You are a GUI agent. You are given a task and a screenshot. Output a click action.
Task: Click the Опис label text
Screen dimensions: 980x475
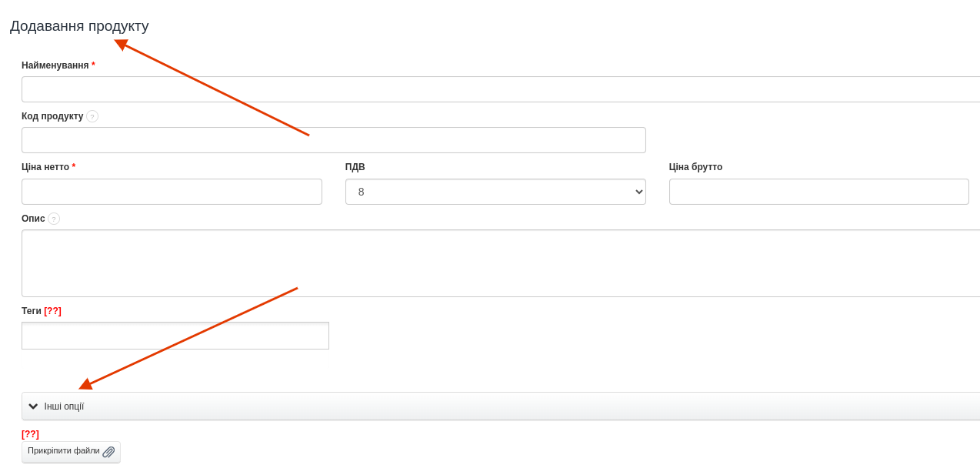(x=33, y=219)
